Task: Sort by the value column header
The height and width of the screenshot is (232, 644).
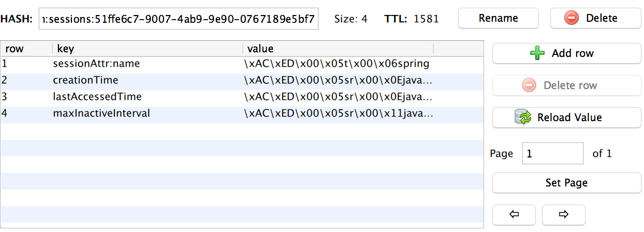Action: click(x=338, y=49)
